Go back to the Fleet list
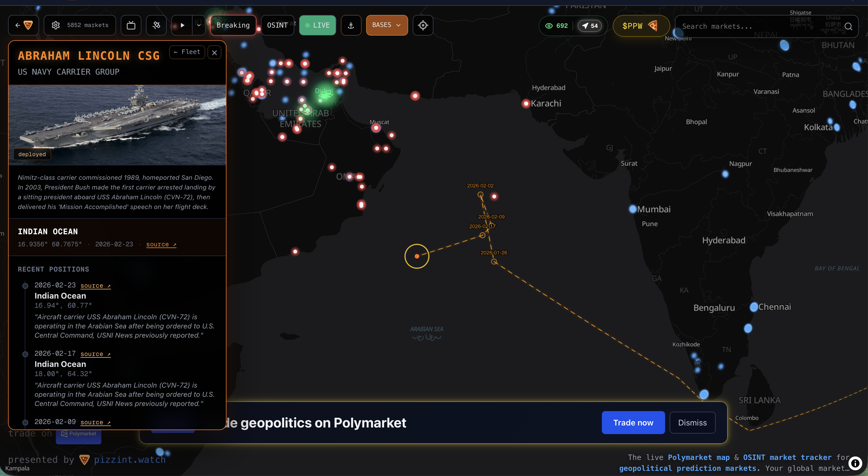 pyautogui.click(x=187, y=52)
